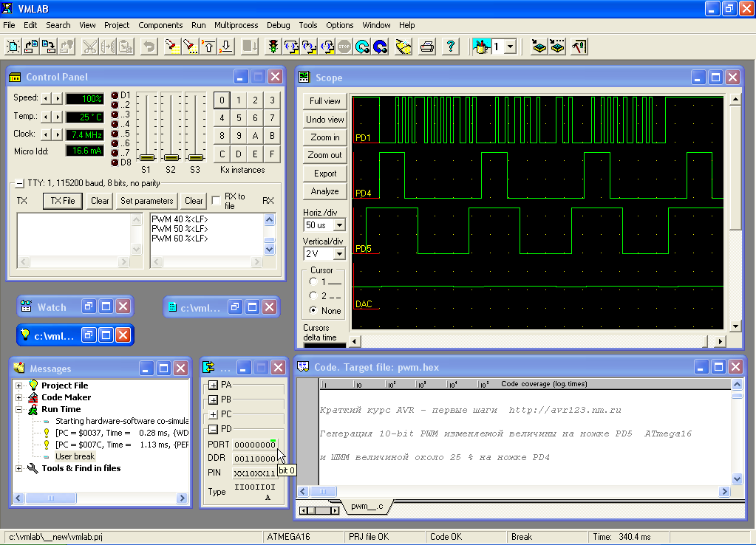The width and height of the screenshot is (756, 545).
Task: Click the undo arrow toolbar icon
Action: point(149,47)
